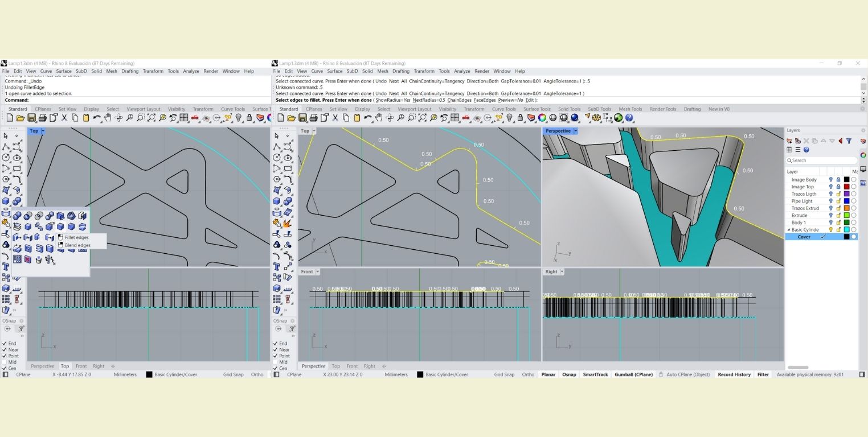Switch to Curve Tools tab in left window

point(233,109)
